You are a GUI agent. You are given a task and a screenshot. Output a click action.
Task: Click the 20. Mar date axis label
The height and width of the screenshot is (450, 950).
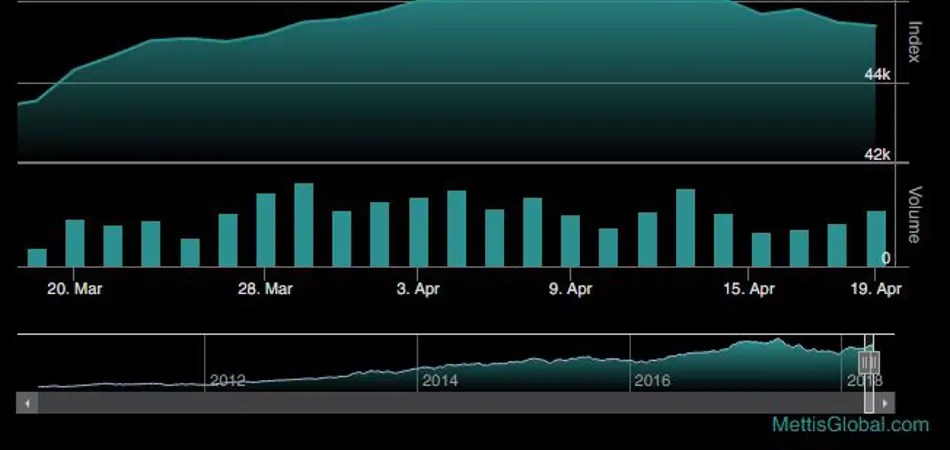coord(76,289)
